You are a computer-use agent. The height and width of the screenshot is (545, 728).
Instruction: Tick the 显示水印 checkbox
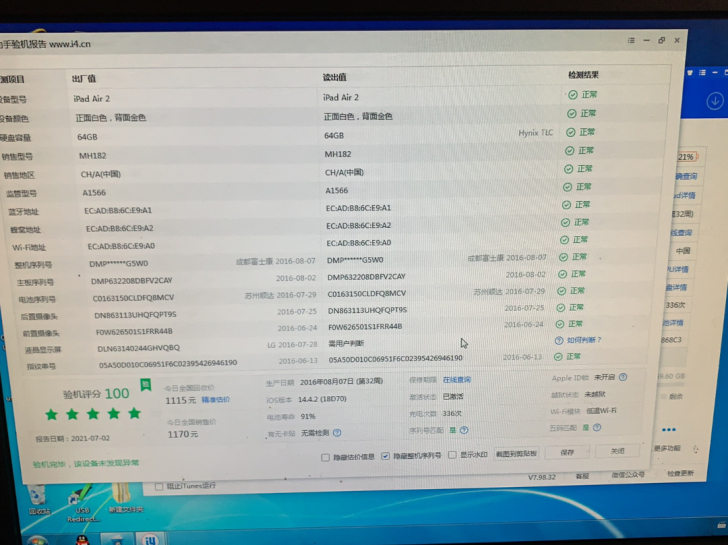pyautogui.click(x=452, y=454)
